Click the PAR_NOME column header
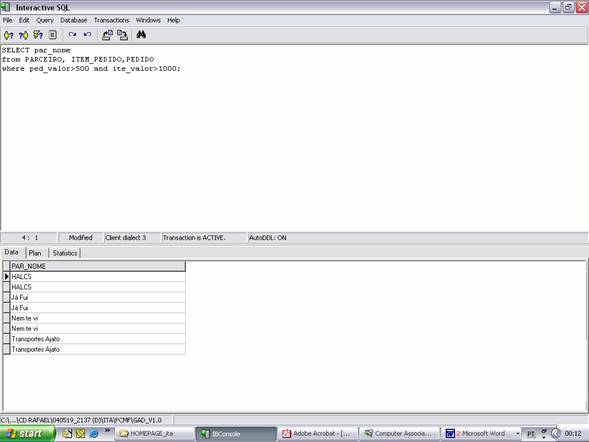Image resolution: width=589 pixels, height=442 pixels. coord(98,266)
